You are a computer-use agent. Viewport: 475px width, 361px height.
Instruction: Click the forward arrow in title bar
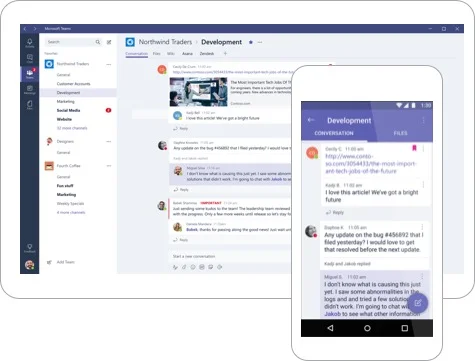point(35,29)
